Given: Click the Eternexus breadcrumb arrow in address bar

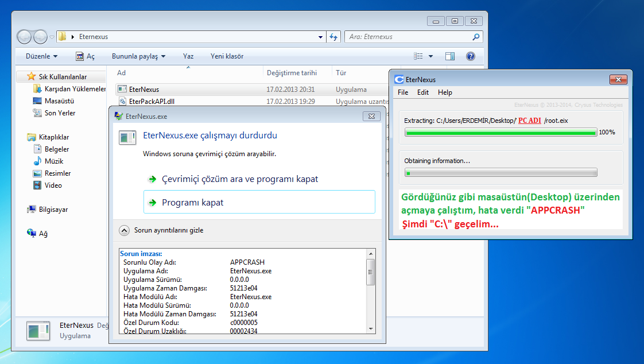Looking at the screenshot, I should click(73, 37).
